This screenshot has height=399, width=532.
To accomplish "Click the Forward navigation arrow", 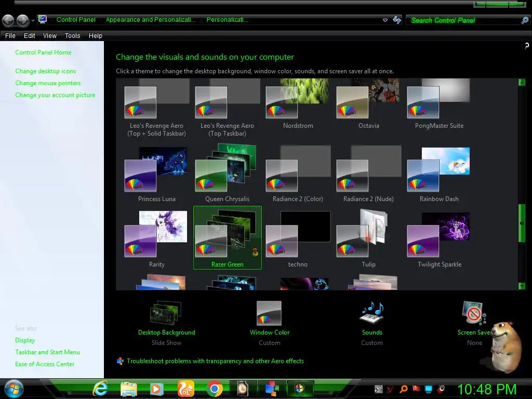I will (23, 21).
